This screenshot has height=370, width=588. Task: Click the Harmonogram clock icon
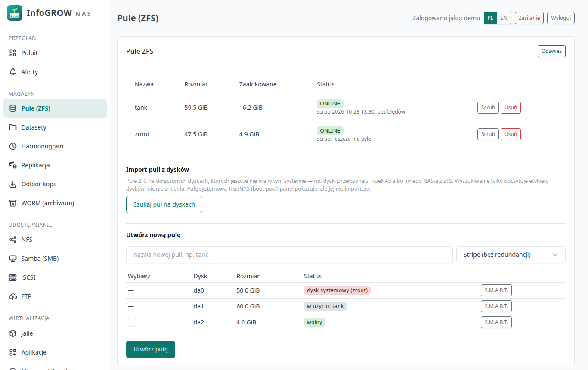coord(13,146)
